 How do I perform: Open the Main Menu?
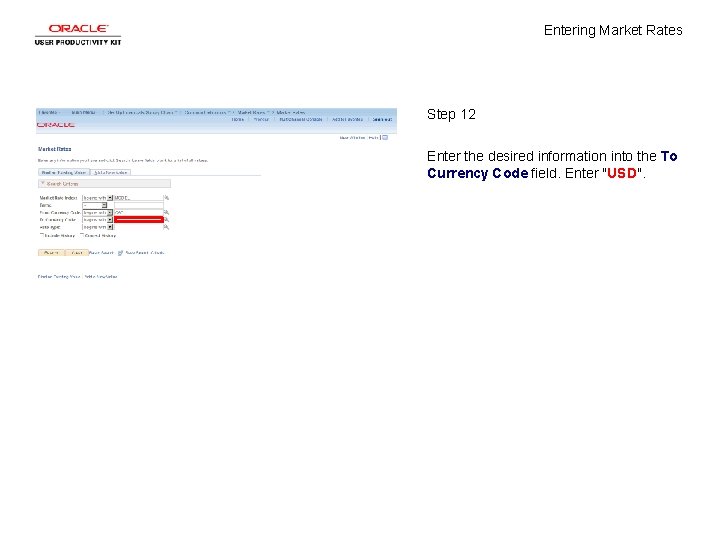[84, 112]
